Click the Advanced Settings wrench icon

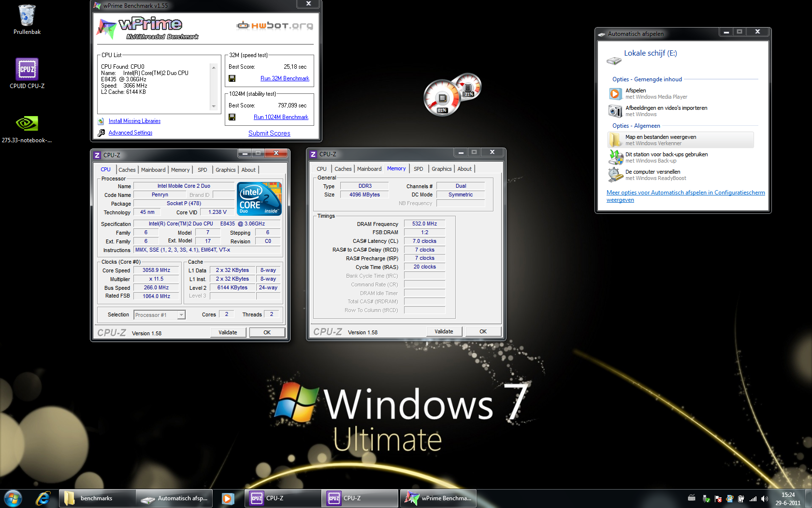click(101, 133)
